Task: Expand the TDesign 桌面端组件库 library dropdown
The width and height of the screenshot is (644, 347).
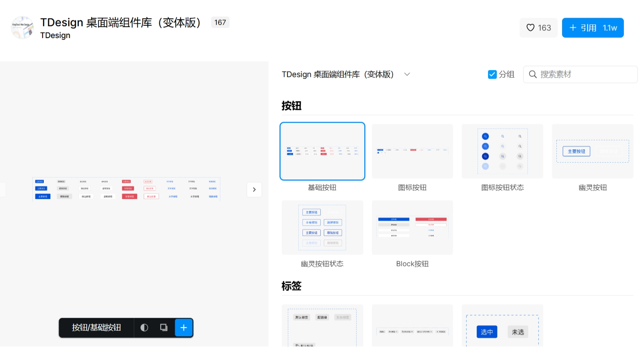Action: 407,75
